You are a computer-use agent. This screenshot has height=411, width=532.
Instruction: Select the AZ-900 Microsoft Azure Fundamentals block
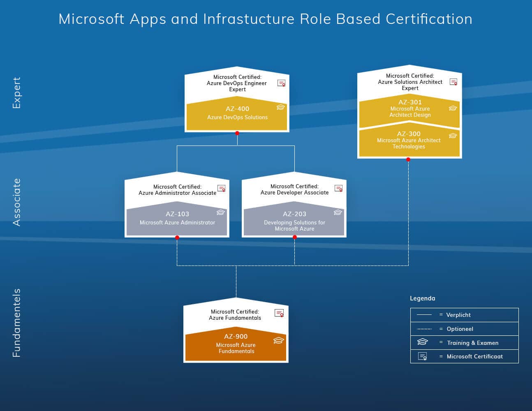click(x=236, y=344)
